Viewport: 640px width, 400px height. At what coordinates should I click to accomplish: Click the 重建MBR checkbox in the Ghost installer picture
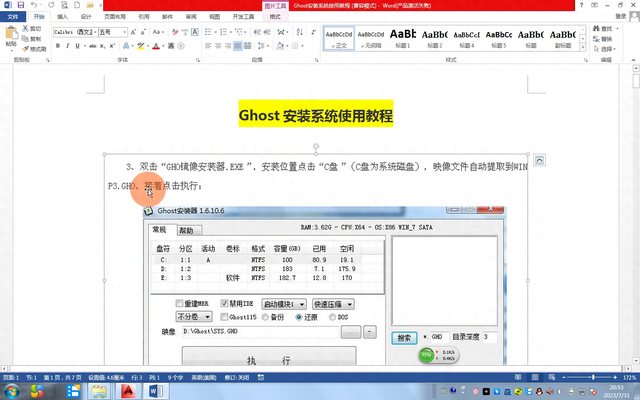tap(179, 303)
